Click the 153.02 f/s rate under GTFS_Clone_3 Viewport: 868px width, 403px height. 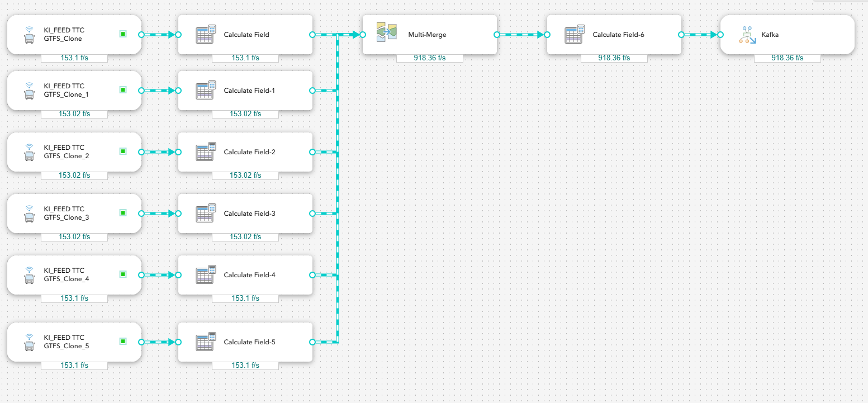[74, 237]
